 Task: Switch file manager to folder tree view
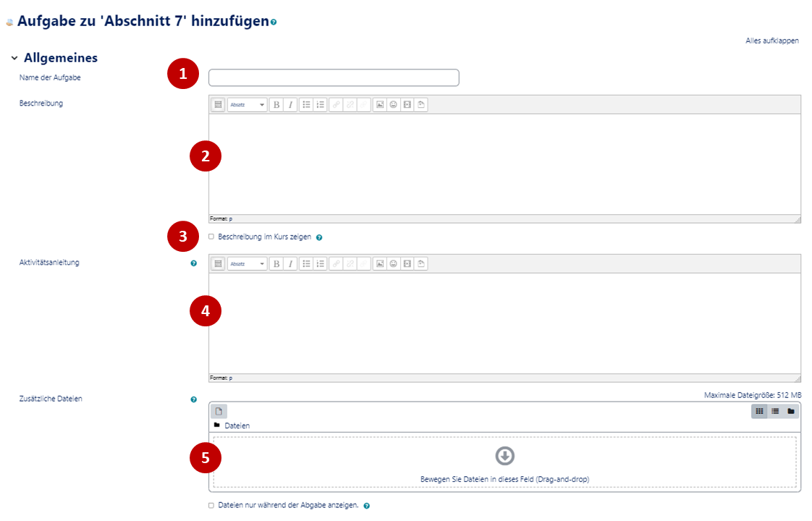tap(791, 411)
